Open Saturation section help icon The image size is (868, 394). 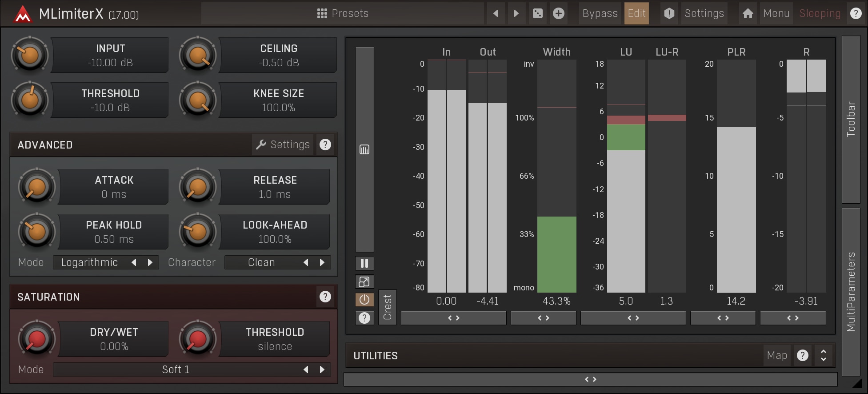pos(325,297)
